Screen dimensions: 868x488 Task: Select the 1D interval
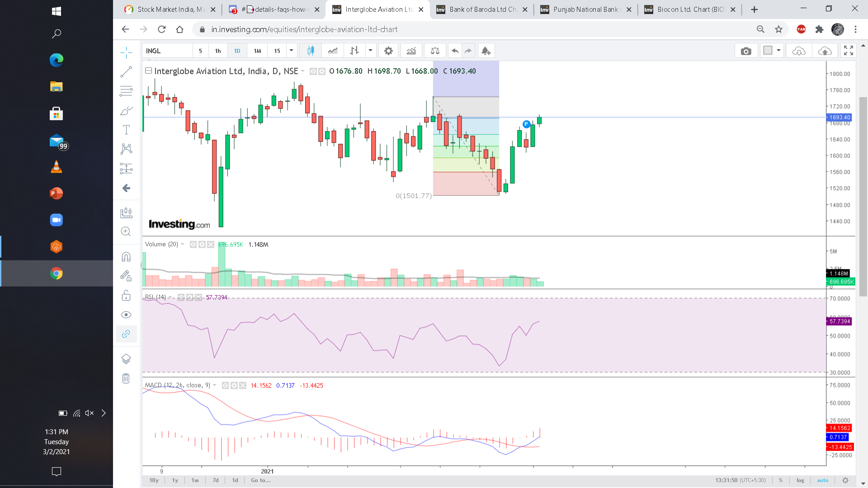click(x=237, y=51)
